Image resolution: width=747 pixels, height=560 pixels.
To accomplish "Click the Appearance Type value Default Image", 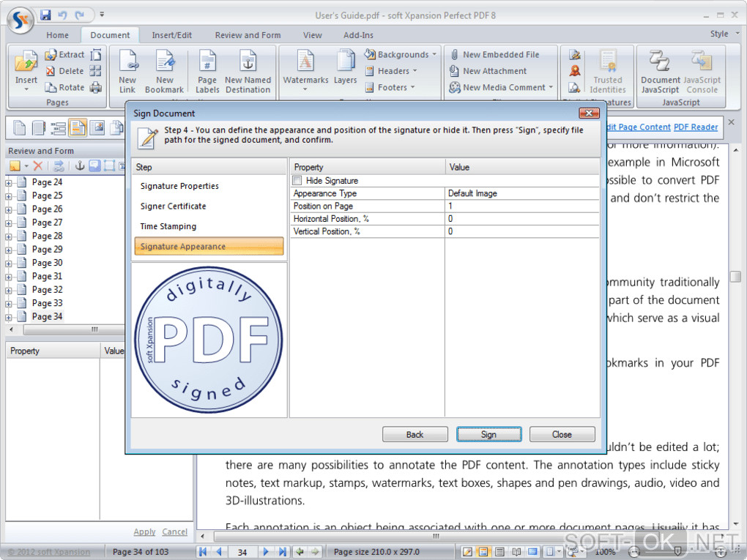I will click(x=521, y=193).
